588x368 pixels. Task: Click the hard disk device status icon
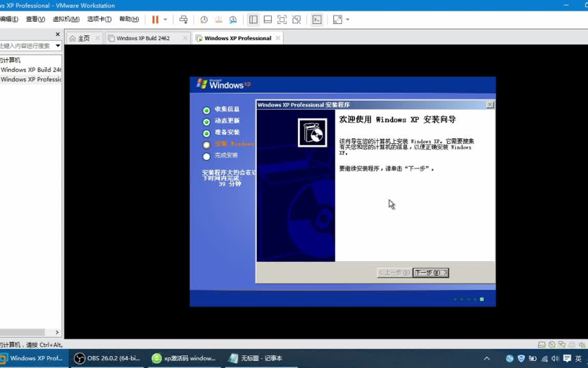point(542,344)
